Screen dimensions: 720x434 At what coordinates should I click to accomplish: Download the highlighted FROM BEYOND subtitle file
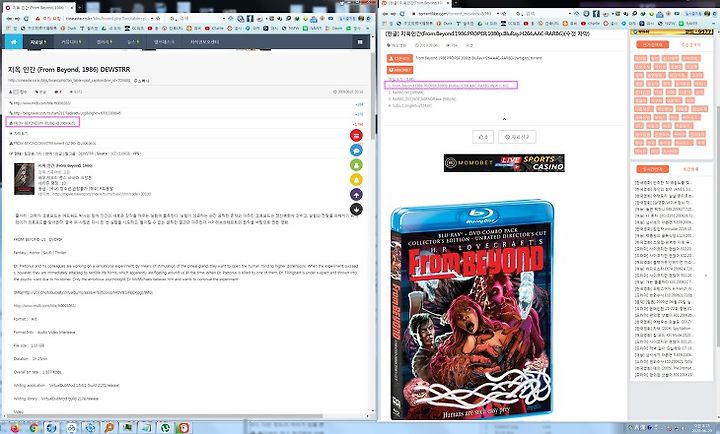coord(43,123)
